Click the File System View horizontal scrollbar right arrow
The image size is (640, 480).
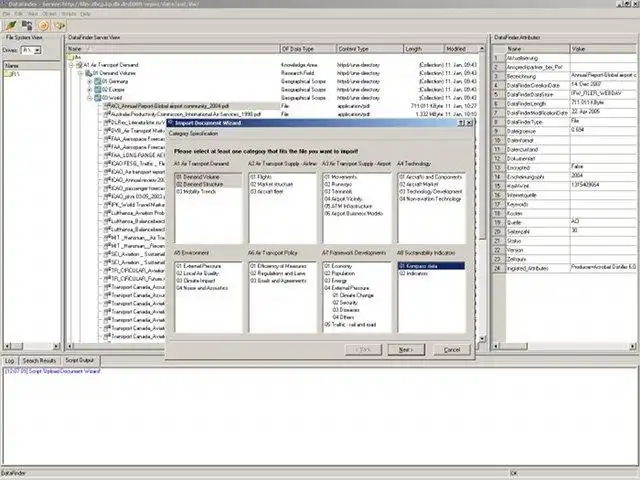pyautogui.click(x=56, y=346)
